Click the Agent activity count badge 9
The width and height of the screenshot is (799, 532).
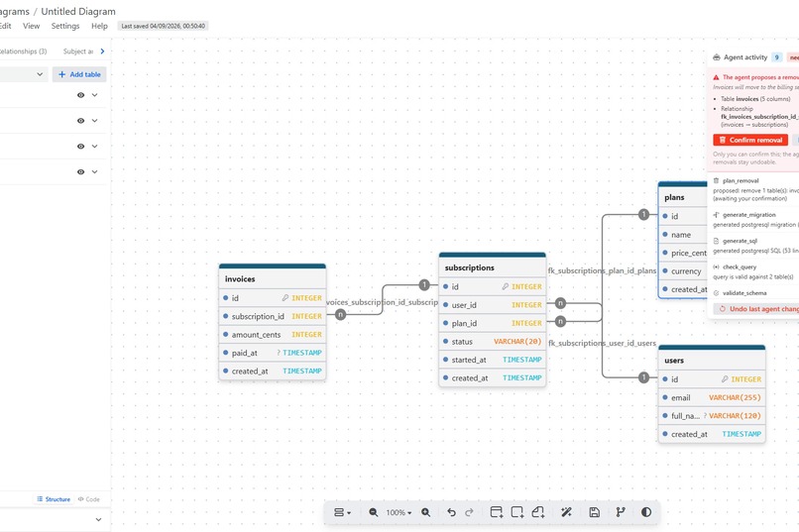tap(776, 57)
